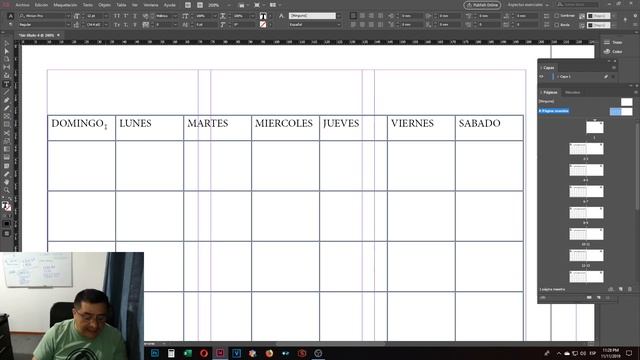
Task: Open the font family dropdown
Action: [45, 16]
